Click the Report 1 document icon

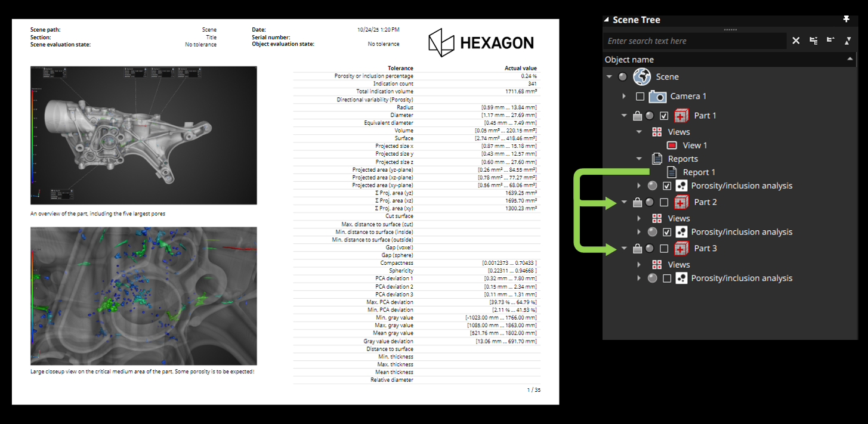672,172
